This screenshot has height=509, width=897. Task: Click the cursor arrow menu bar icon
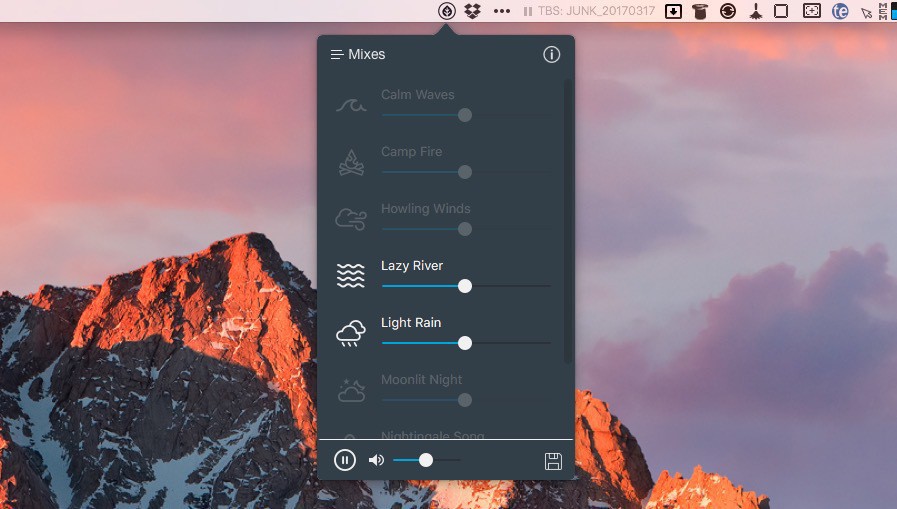point(867,12)
